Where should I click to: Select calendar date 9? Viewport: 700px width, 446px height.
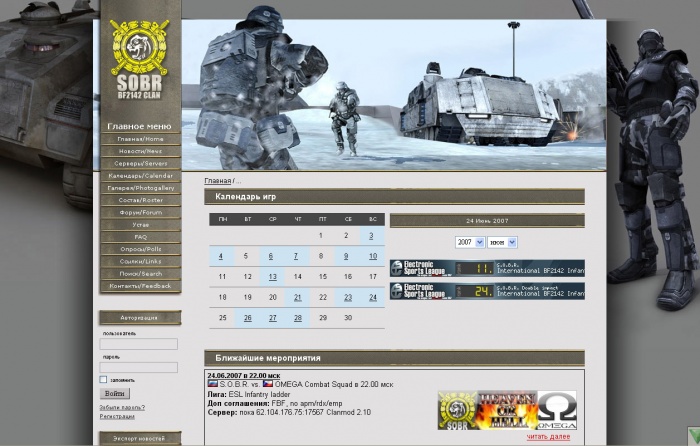coord(346,256)
